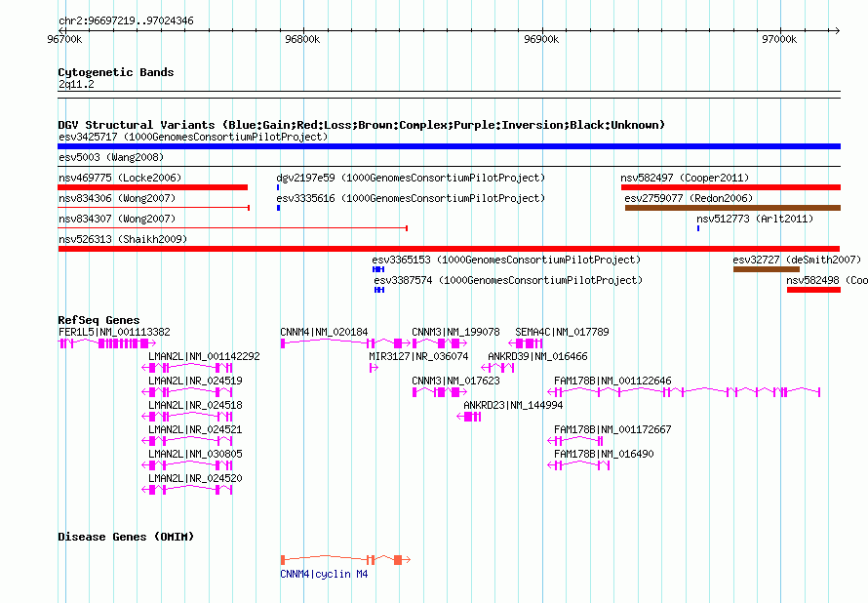Open LMAN2L|NR_024518 transcript label
The width and height of the screenshot is (868, 603).
(195, 405)
